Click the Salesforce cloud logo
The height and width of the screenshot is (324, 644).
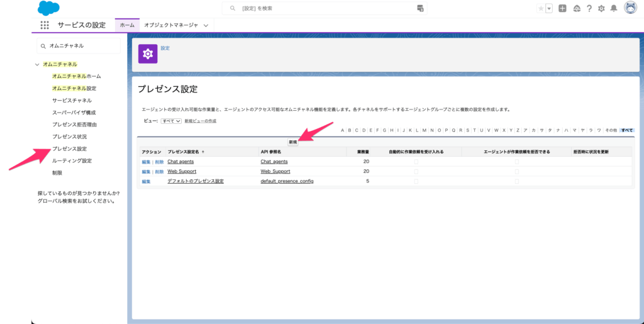pyautogui.click(x=48, y=8)
